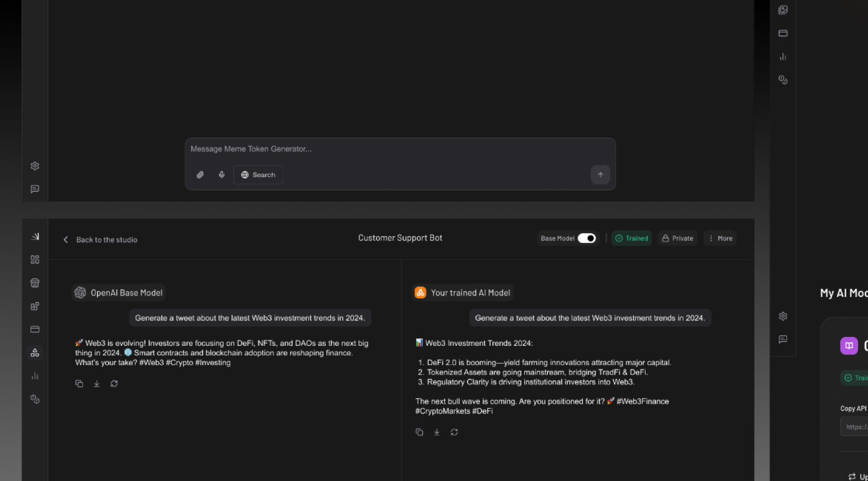Go back using the chevron arrow
The height and width of the screenshot is (481, 868).
[x=66, y=240]
